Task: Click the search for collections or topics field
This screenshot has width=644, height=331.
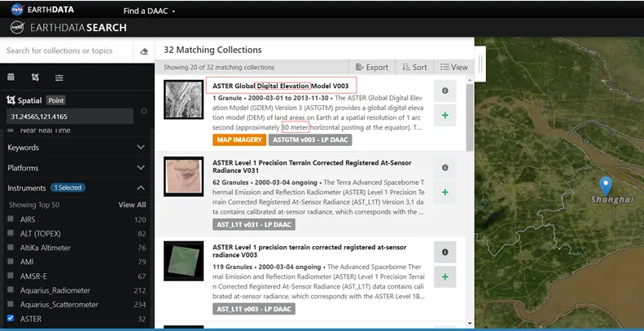Action: [x=67, y=51]
